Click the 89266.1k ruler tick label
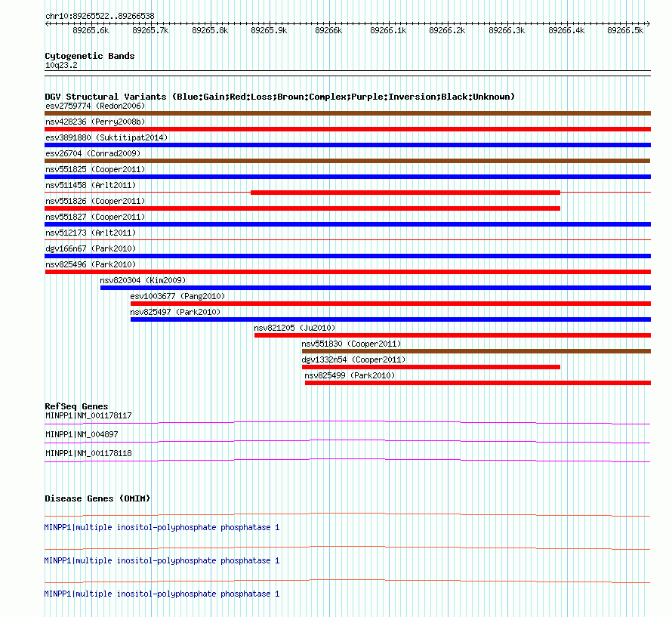This screenshot has height=617, width=672. (388, 30)
